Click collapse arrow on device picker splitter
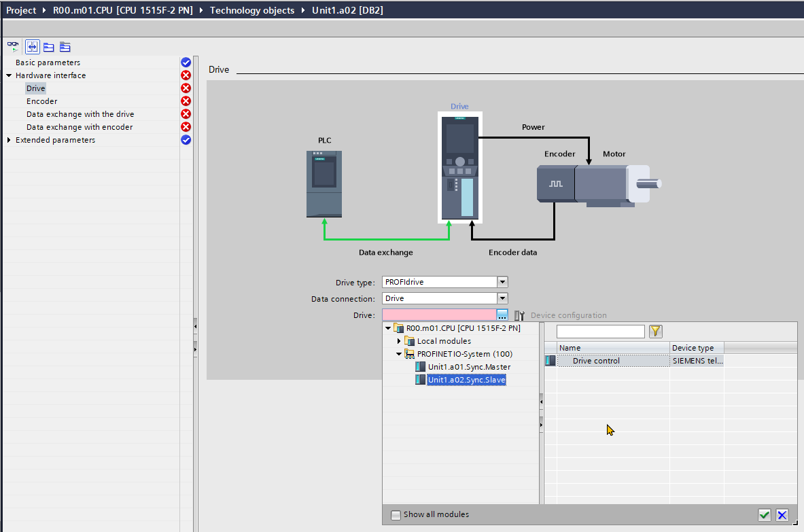 click(x=542, y=402)
